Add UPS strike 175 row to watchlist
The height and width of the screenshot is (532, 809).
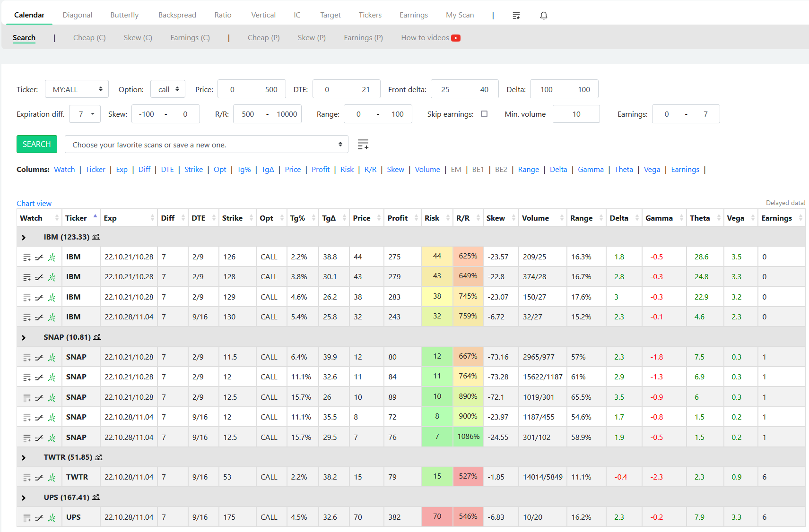pyautogui.click(x=27, y=518)
